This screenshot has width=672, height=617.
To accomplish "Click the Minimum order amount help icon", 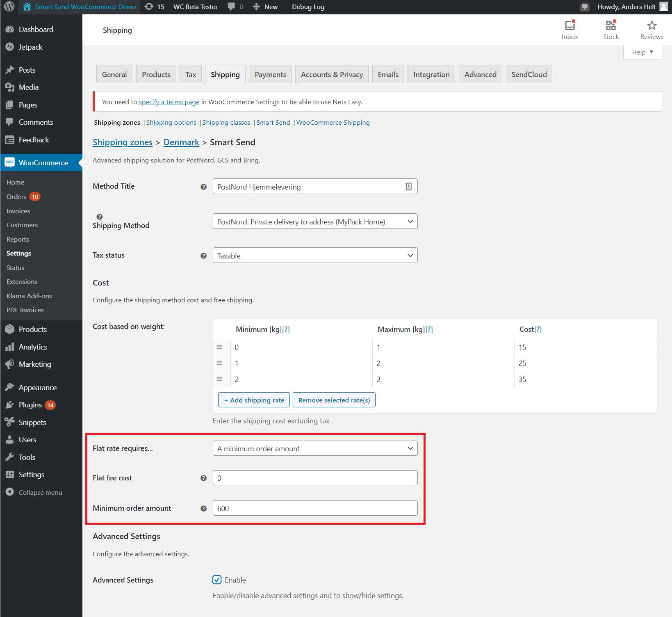I will (203, 508).
